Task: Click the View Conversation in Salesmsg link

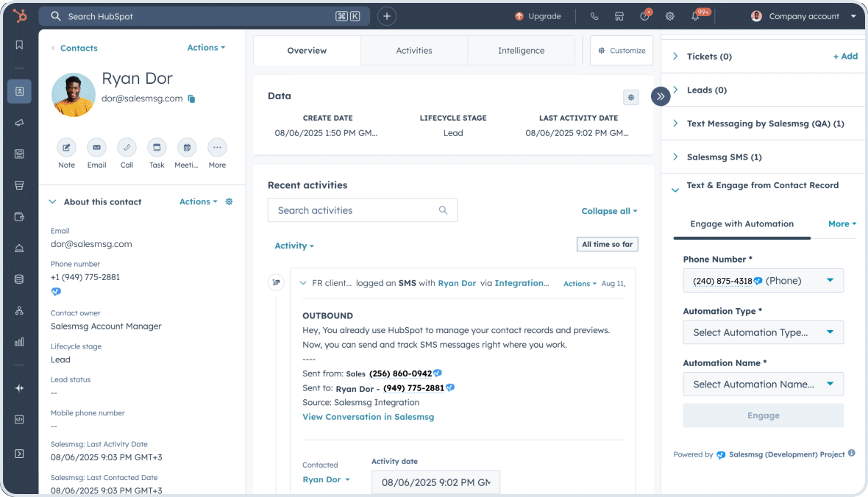Action: [368, 416]
